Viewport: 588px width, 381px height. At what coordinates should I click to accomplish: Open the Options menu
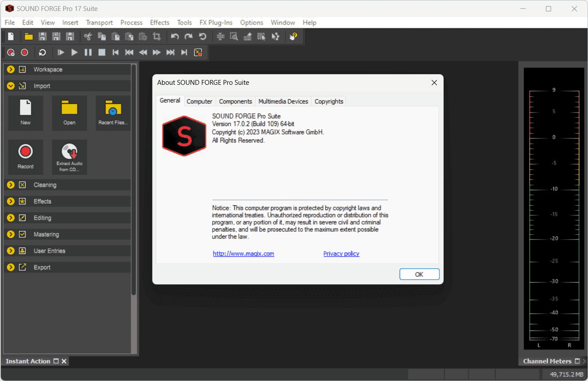252,22
